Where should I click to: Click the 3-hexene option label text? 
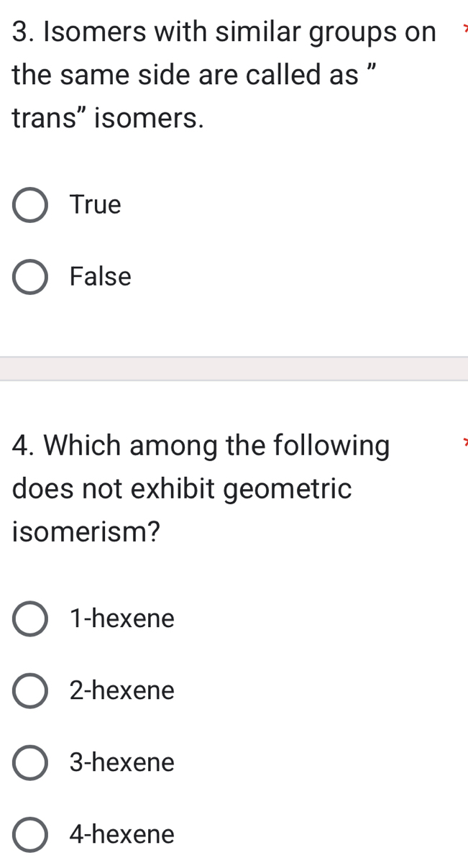[x=121, y=762]
